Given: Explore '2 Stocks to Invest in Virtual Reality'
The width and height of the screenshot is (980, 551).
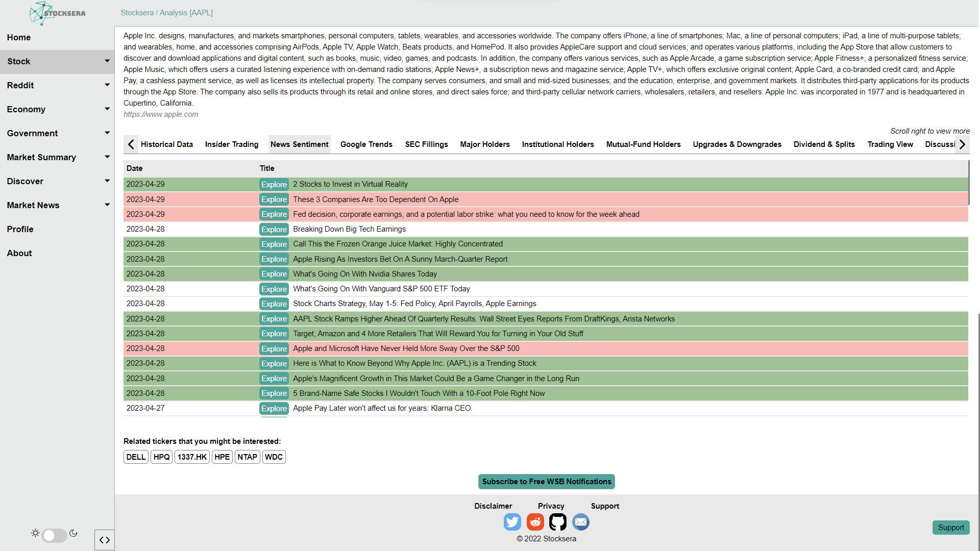Looking at the screenshot, I should tap(274, 185).
